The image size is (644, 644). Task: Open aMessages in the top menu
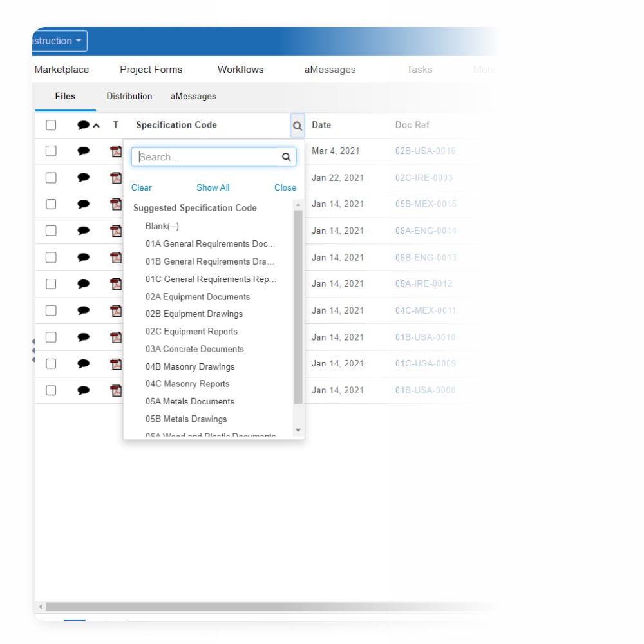(x=330, y=70)
